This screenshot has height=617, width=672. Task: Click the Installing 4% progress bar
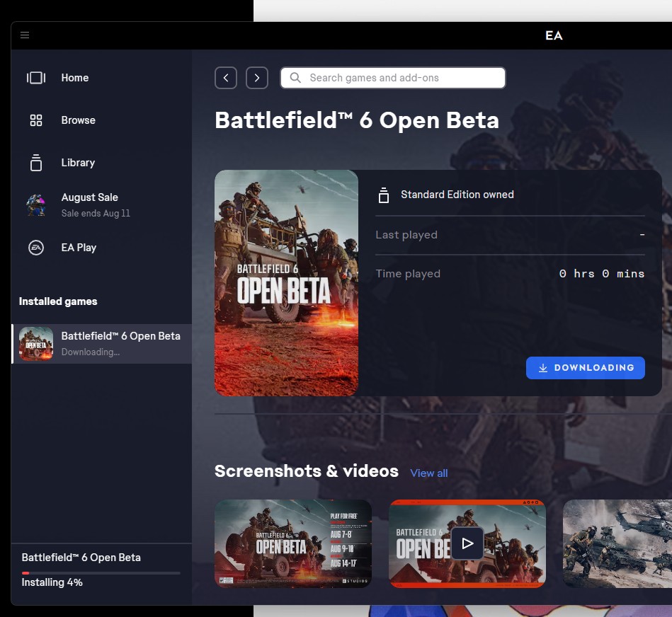click(101, 573)
